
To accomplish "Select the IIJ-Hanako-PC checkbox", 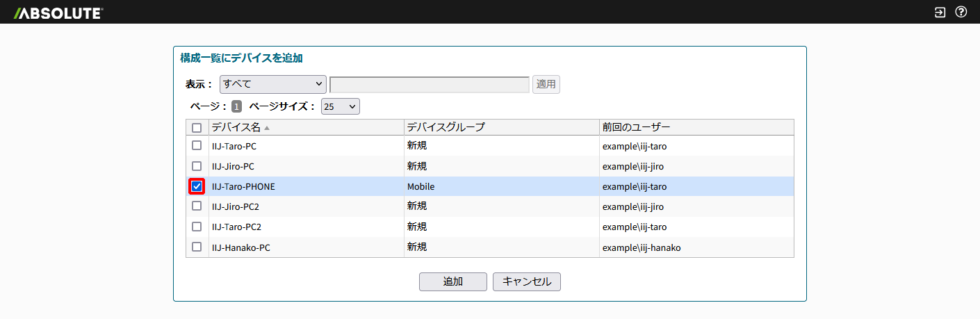I will (197, 247).
